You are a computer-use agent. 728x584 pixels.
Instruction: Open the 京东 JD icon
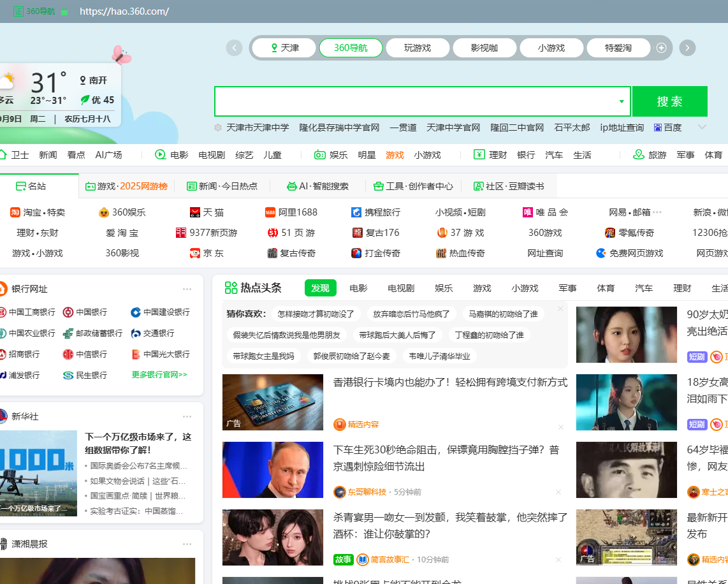click(x=195, y=253)
